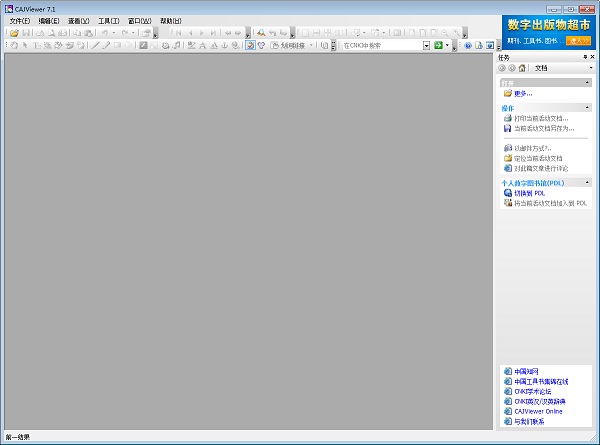Click the 更多... link
This screenshot has height=445, width=600.
pyautogui.click(x=522, y=93)
